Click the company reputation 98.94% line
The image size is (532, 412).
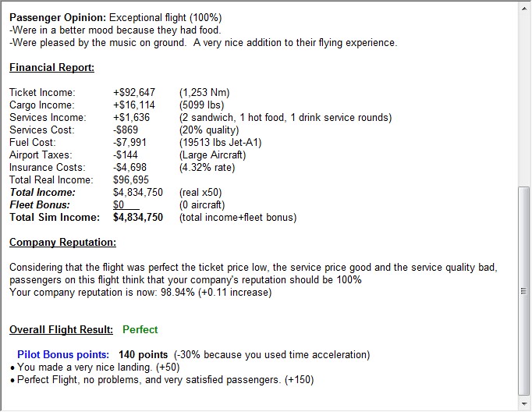click(x=140, y=293)
